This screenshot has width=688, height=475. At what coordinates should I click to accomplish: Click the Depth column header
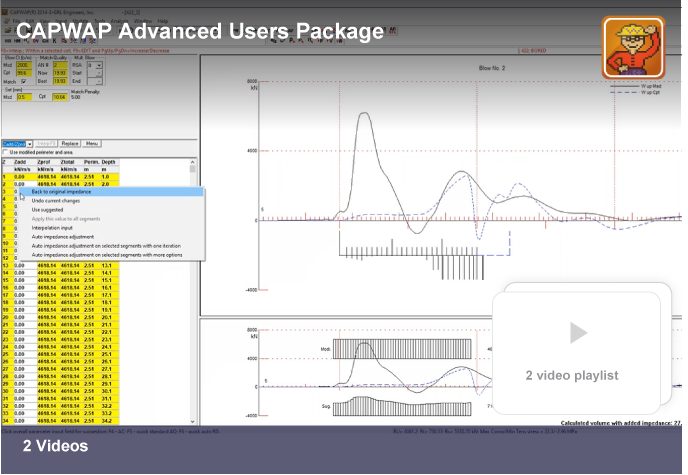(x=108, y=162)
